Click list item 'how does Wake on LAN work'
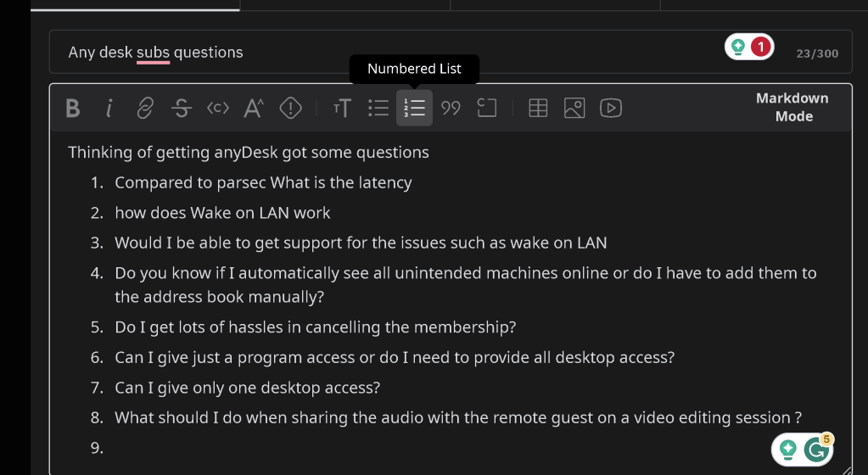This screenshot has height=475, width=868. [x=222, y=213]
